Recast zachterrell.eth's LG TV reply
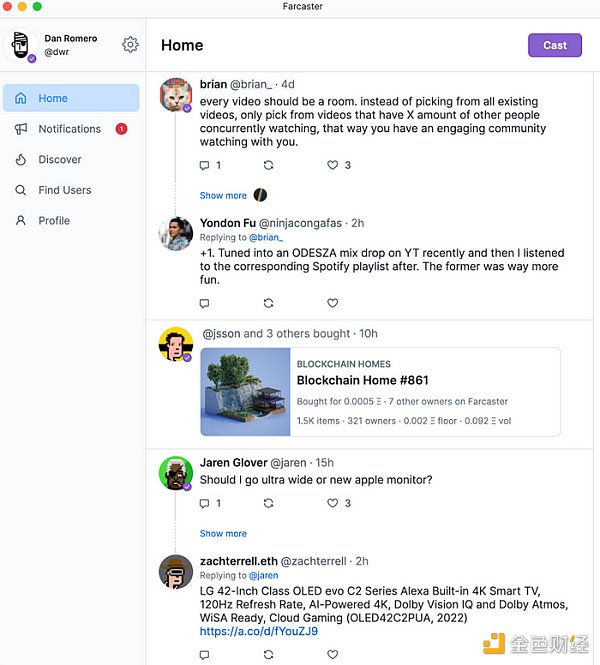600x665 pixels. [268, 655]
